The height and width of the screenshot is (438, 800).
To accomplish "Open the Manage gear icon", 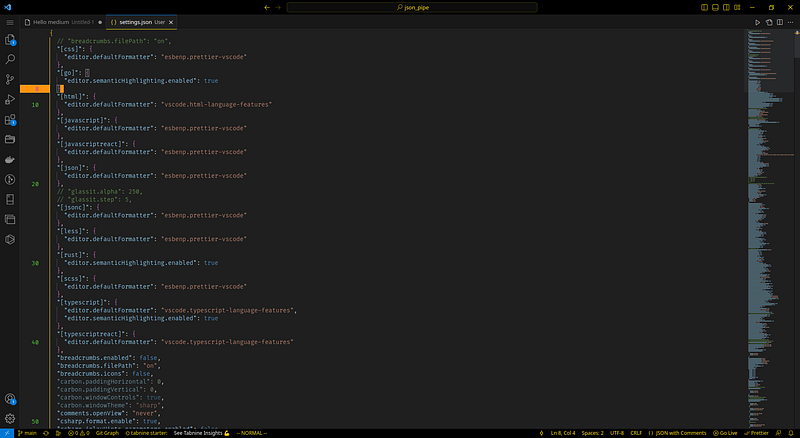I will click(x=10, y=419).
